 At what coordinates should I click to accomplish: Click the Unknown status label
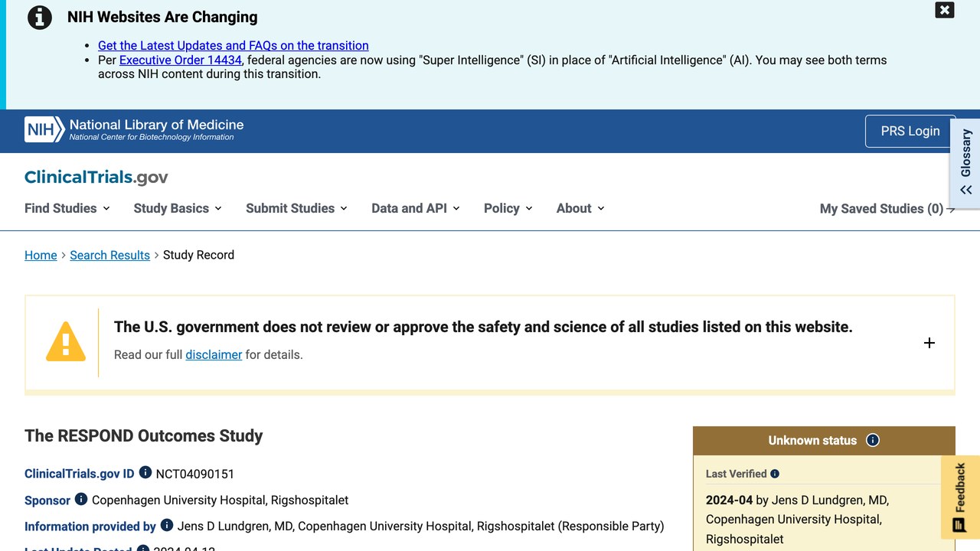[812, 440]
